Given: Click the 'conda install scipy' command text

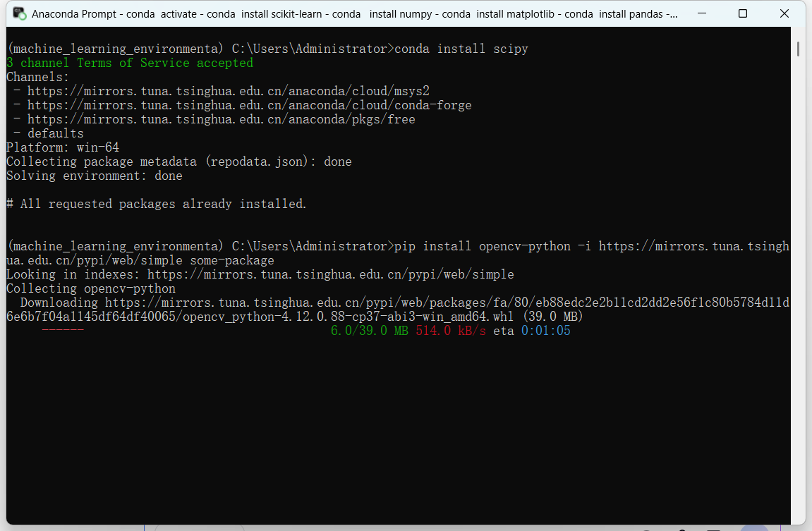Looking at the screenshot, I should click(x=461, y=49).
